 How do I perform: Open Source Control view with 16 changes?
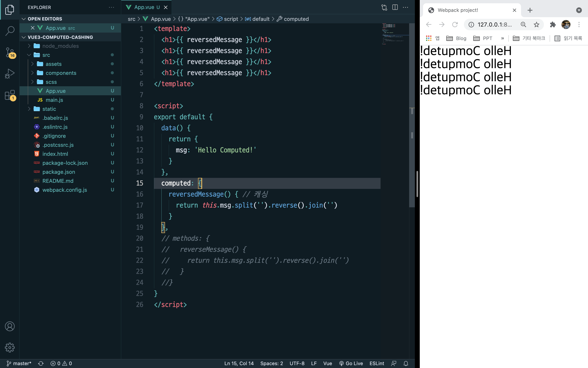pos(10,52)
